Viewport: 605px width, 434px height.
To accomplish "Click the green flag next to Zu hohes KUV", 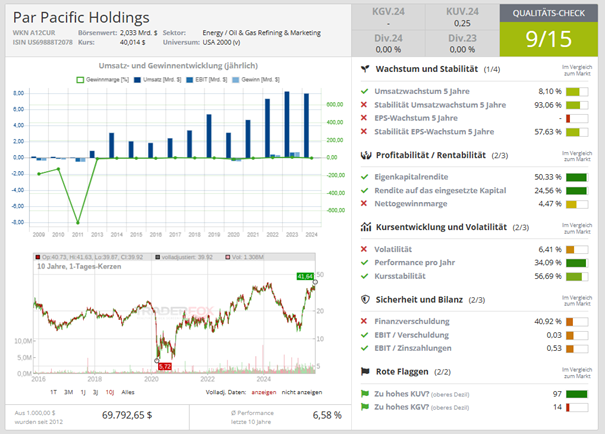I will coord(366,393).
